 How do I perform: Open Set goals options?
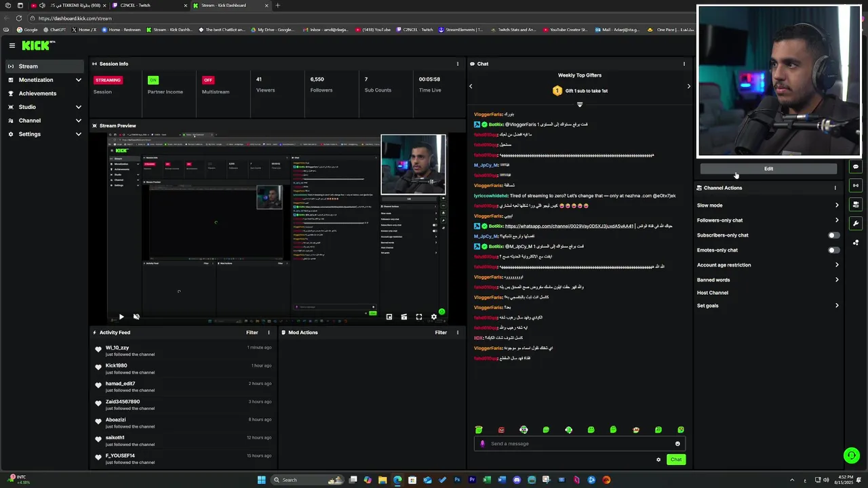768,306
